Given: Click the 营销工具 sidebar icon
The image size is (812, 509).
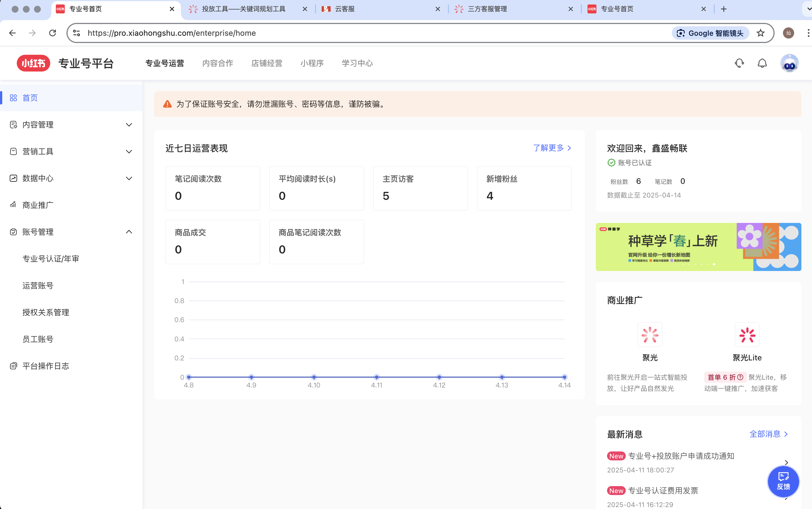Looking at the screenshot, I should (13, 151).
